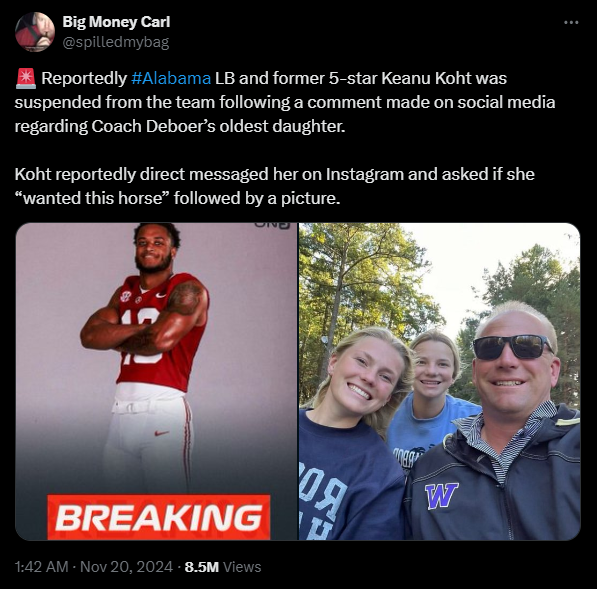Screen dimensions: 597x589
Task: Click the paragraph about the Instagram direct message
Action: pos(275,186)
